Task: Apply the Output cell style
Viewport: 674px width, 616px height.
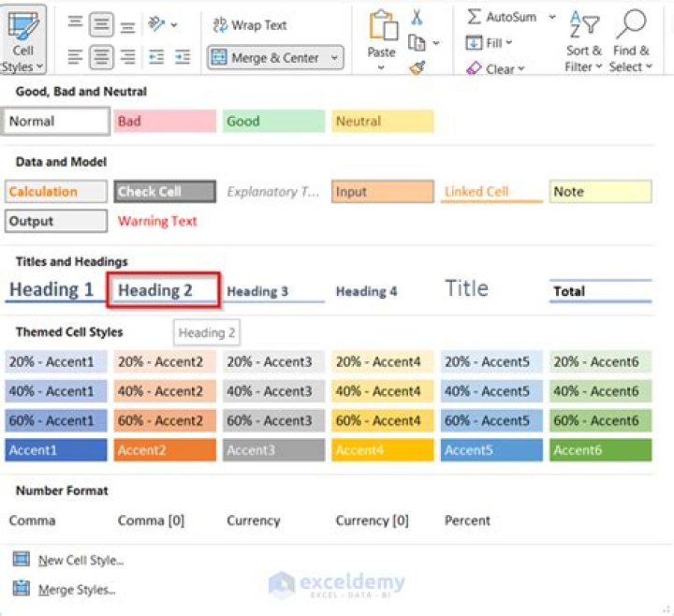Action: 56,221
